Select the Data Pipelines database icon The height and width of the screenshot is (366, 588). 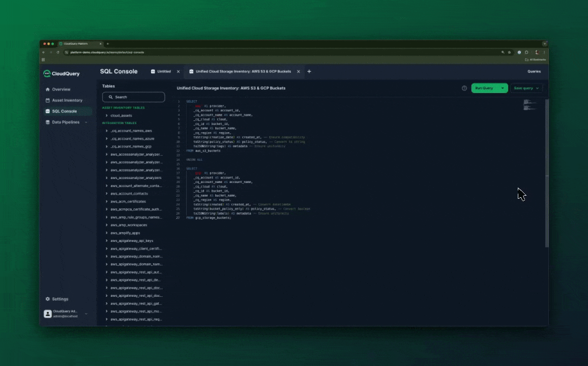[48, 122]
